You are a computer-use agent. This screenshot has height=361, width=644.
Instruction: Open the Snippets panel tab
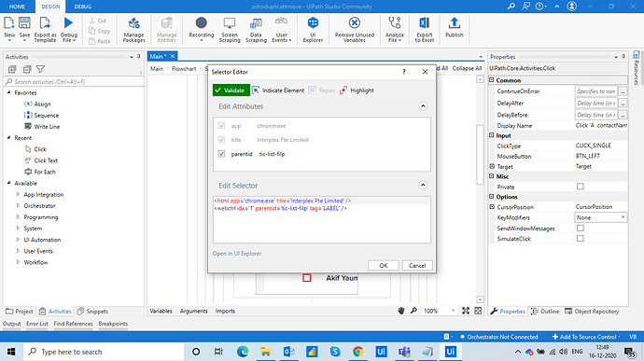click(x=92, y=312)
